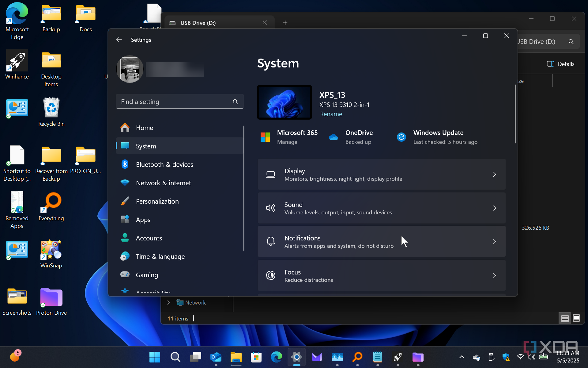Expand the Network tree item in Explorer
588x368 pixels.
[169, 303]
